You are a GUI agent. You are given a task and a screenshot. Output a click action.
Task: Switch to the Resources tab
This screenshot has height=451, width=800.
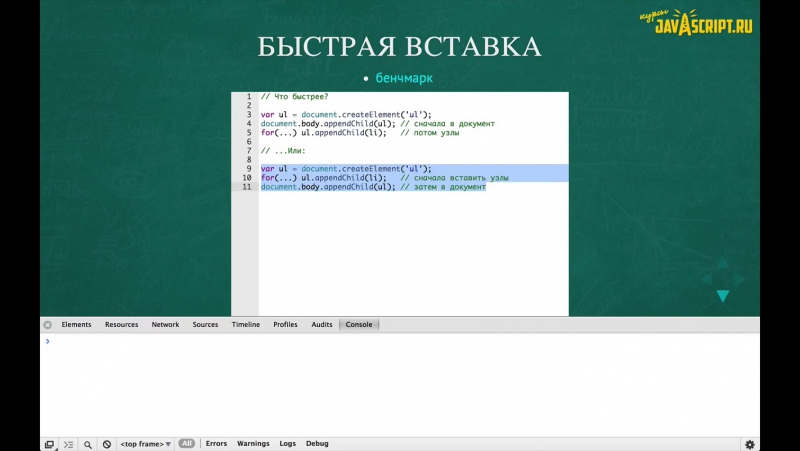click(x=121, y=324)
